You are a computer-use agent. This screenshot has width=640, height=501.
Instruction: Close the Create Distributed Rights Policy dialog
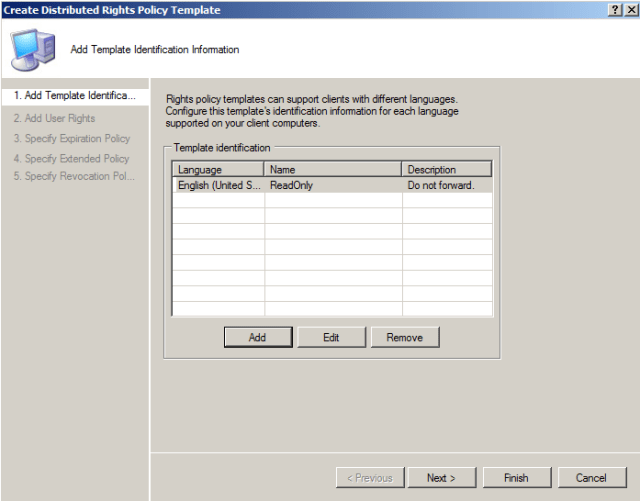tap(629, 9)
